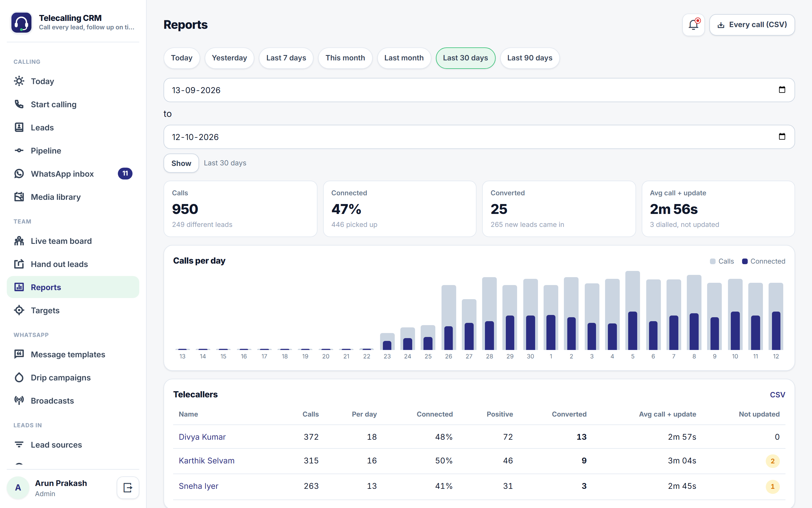Click the end date field 12-10-2026

point(479,137)
